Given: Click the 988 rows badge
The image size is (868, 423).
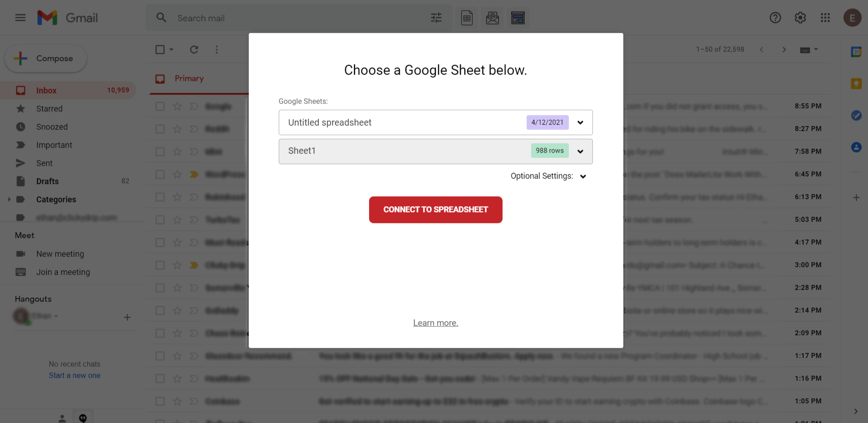Looking at the screenshot, I should (550, 151).
